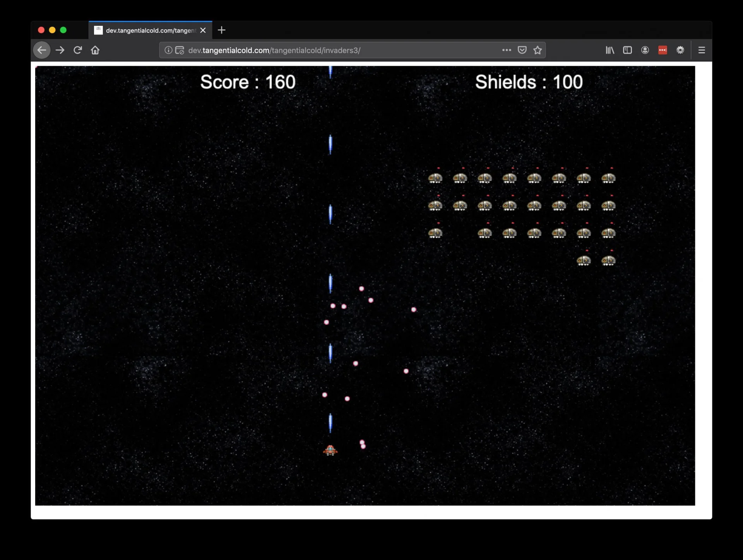Open a new browser tab
This screenshot has width=743, height=560.
[221, 30]
